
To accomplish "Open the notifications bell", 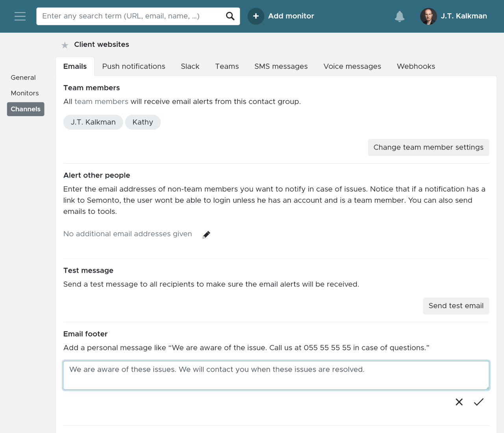I will 400,16.
